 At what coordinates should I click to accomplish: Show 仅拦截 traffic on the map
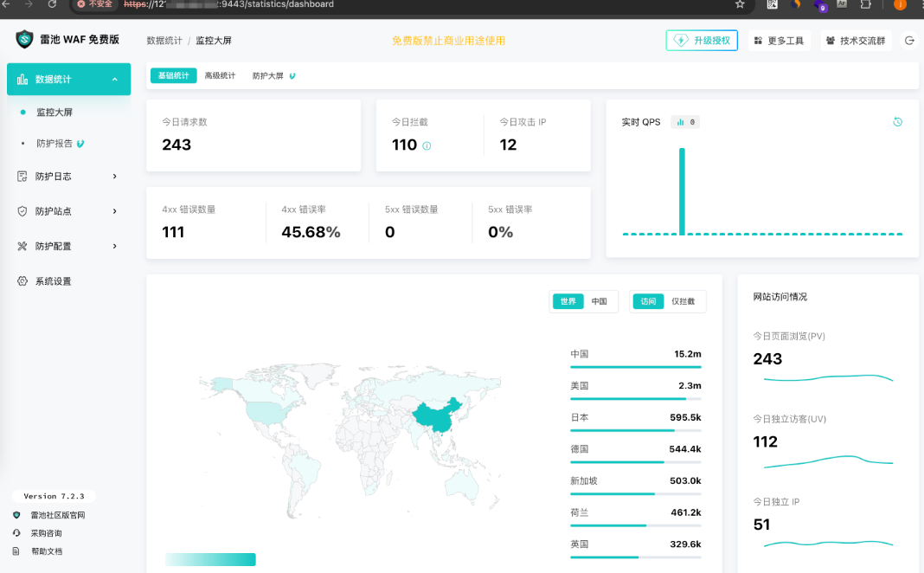683,301
